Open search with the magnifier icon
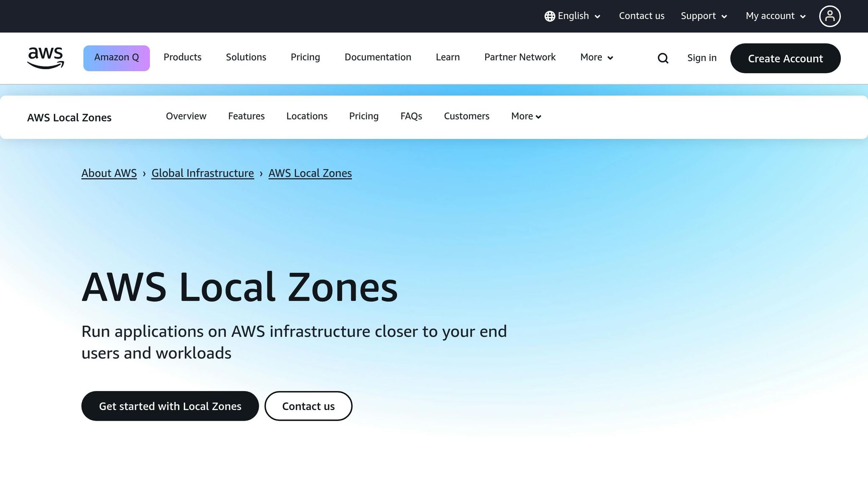868x488 pixels. [x=663, y=58]
